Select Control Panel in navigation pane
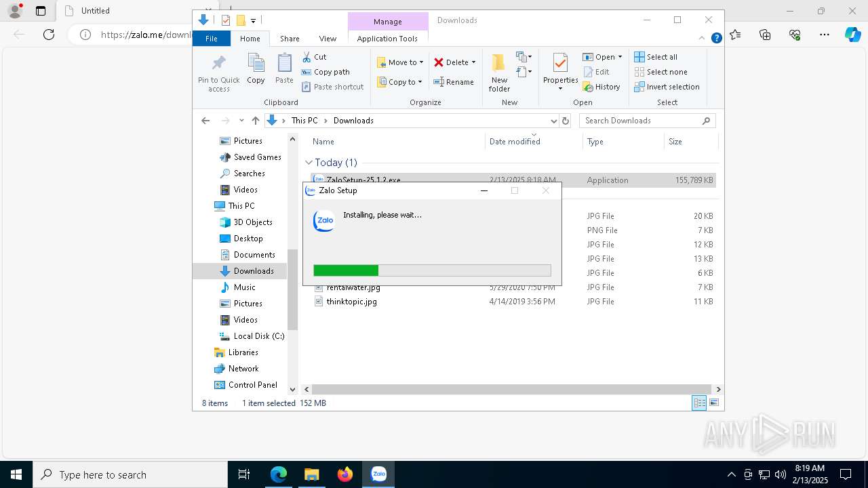868x488 pixels. click(x=245, y=385)
